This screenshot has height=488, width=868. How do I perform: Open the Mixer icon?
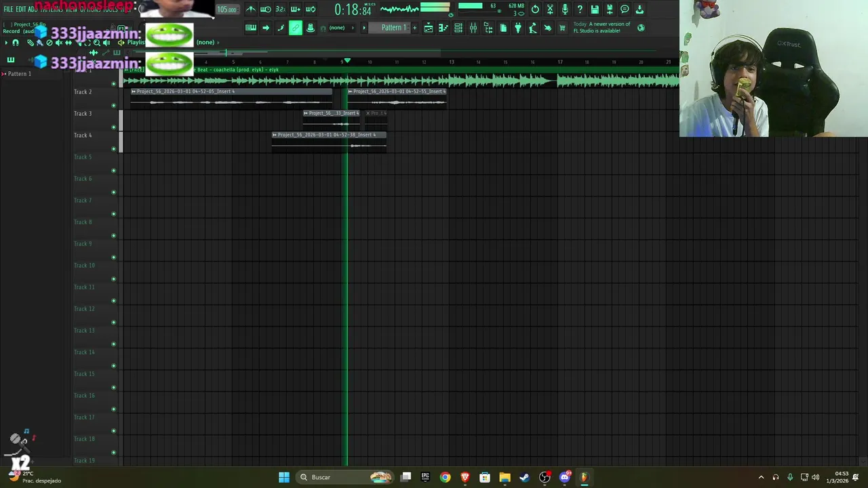473,28
